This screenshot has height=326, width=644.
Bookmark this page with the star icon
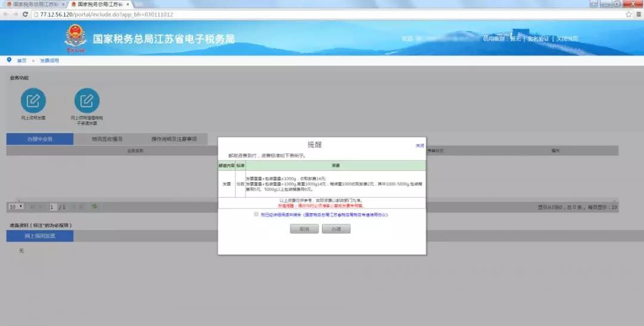click(x=628, y=14)
